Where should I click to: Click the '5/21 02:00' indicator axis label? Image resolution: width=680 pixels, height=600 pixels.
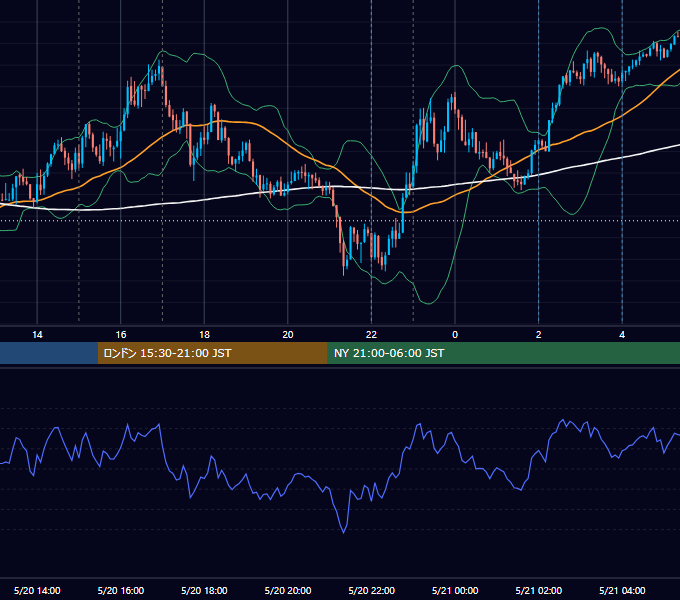point(539,590)
